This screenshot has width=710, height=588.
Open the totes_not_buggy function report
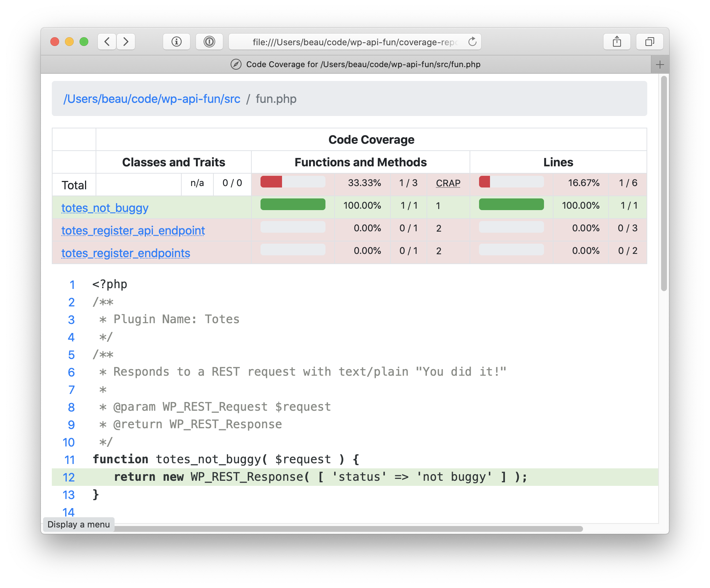click(105, 208)
